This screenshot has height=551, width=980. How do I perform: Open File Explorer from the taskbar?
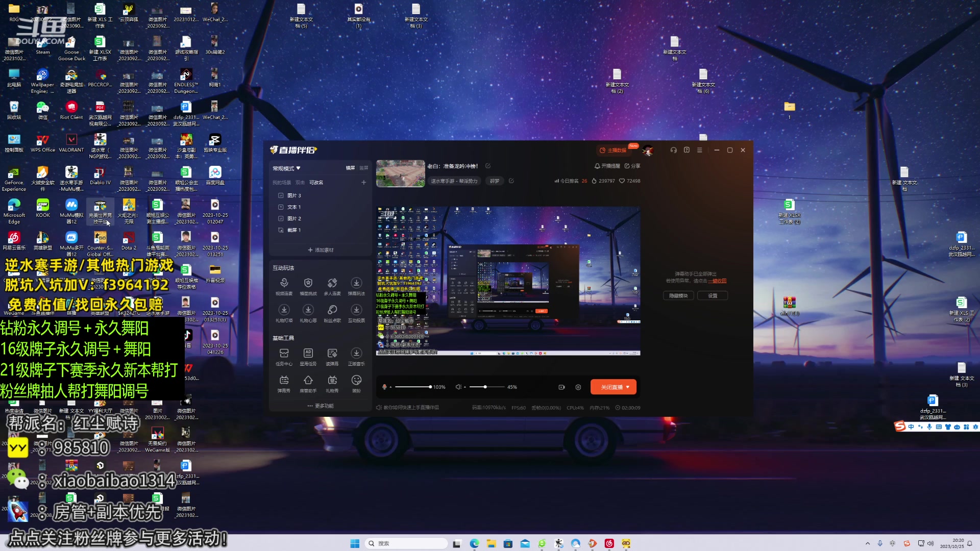pos(491,543)
